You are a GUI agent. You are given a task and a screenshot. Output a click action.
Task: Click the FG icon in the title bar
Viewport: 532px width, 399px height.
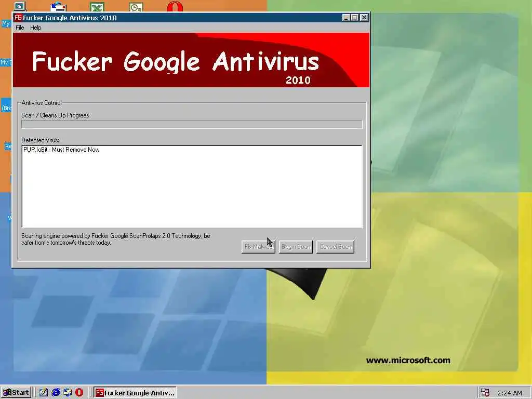pyautogui.click(x=18, y=17)
